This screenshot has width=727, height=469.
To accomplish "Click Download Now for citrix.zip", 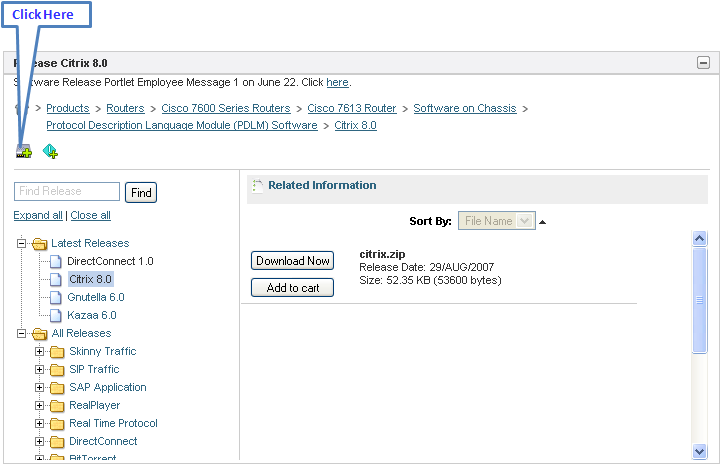I will [293, 260].
